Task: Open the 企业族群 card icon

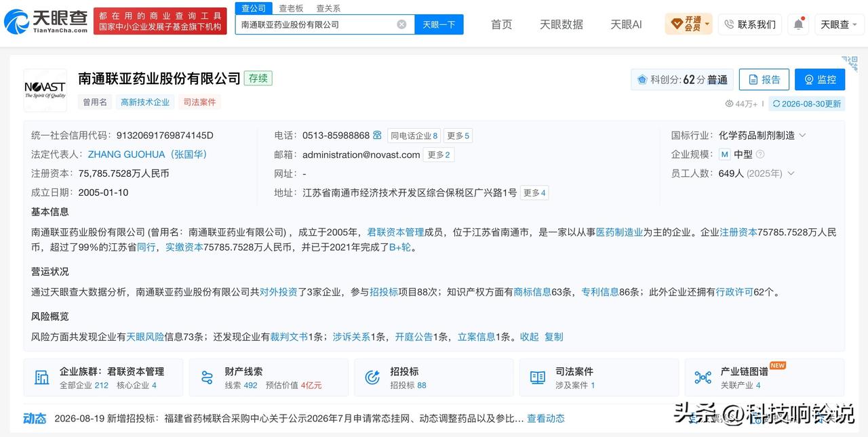Action: pos(42,377)
